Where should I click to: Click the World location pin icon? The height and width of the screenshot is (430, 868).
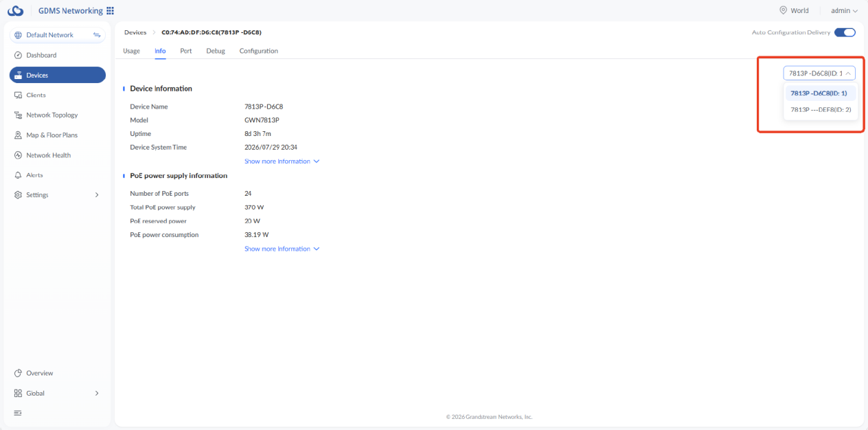pyautogui.click(x=783, y=10)
